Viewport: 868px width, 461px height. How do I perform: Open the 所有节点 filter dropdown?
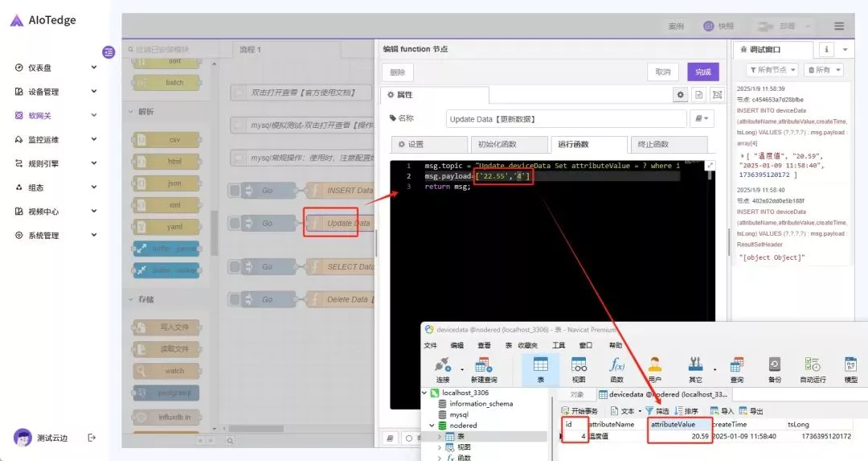[x=772, y=71]
